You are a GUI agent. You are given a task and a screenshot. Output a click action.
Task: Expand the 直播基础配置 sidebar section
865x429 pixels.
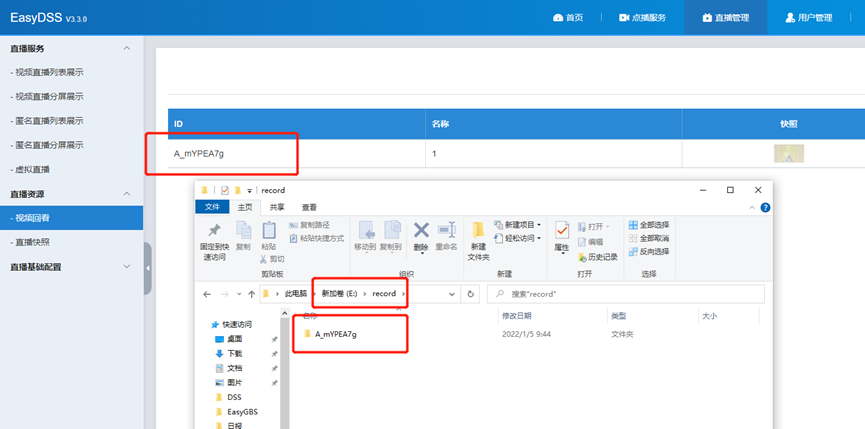tap(126, 267)
